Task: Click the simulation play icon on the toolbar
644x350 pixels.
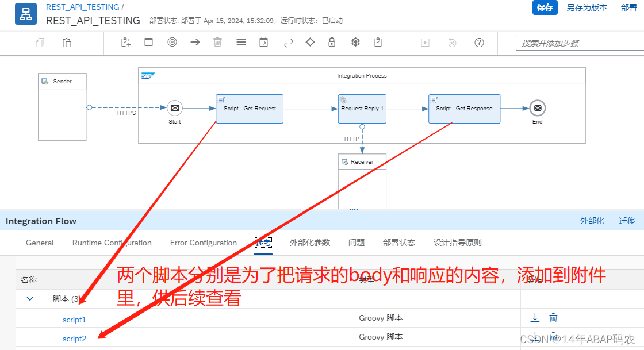Action: click(424, 42)
